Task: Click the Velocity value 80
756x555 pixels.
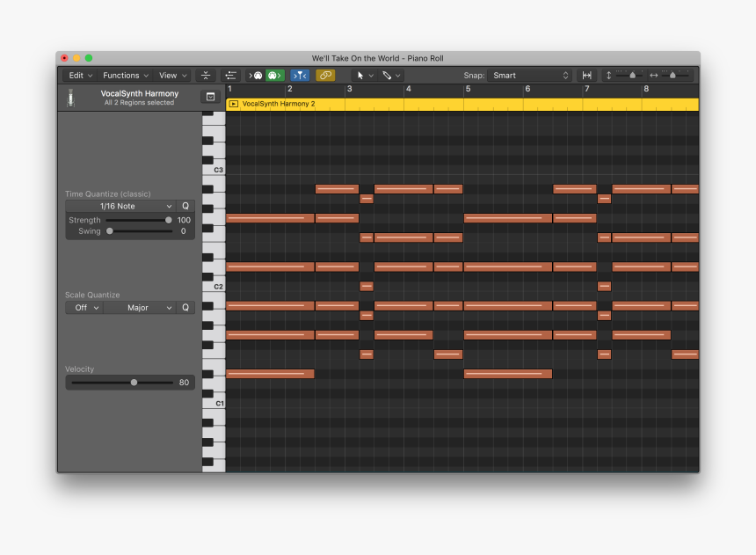Action: click(185, 383)
